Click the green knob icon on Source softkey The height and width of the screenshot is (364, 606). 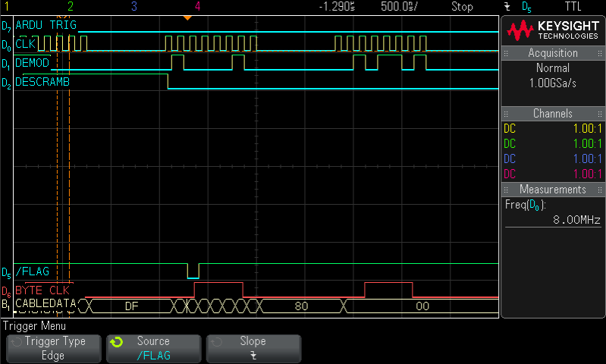click(116, 342)
